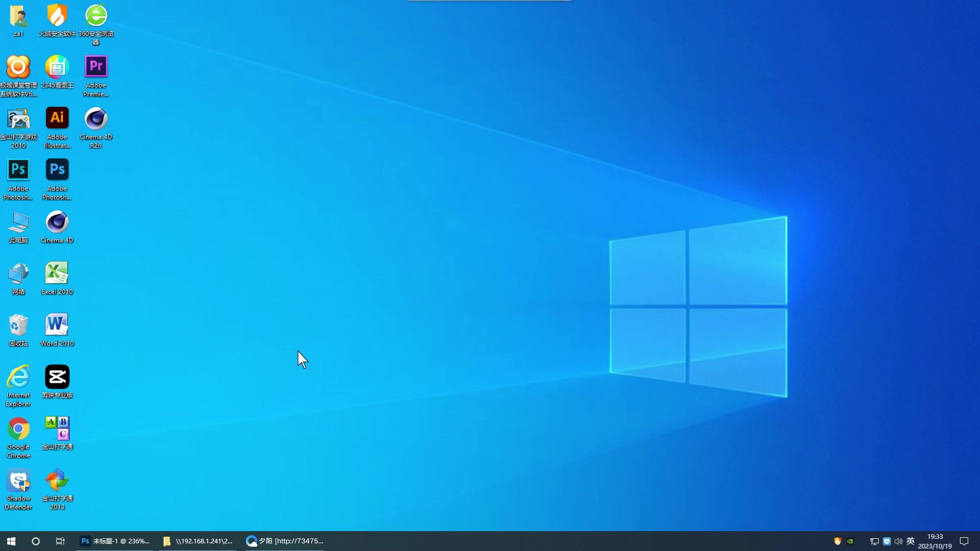
Task: Click the 火绒 shield tray icon
Action: pos(838,541)
